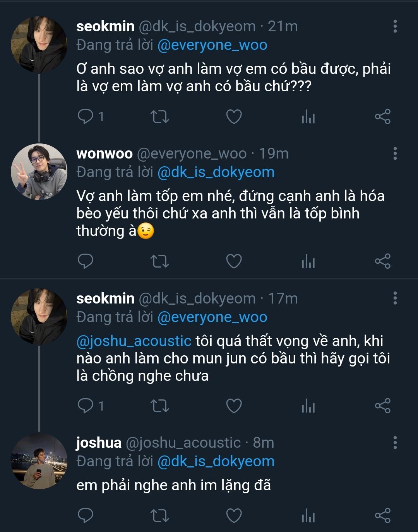Open joshua's profile avatar
This screenshot has height=532, width=418.
tap(39, 461)
